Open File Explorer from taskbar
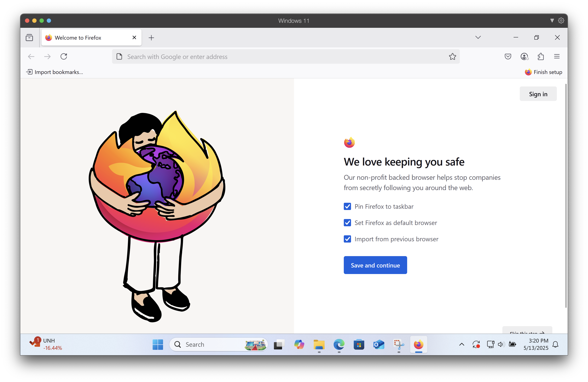Image resolution: width=588 pixels, height=382 pixels. (319, 344)
